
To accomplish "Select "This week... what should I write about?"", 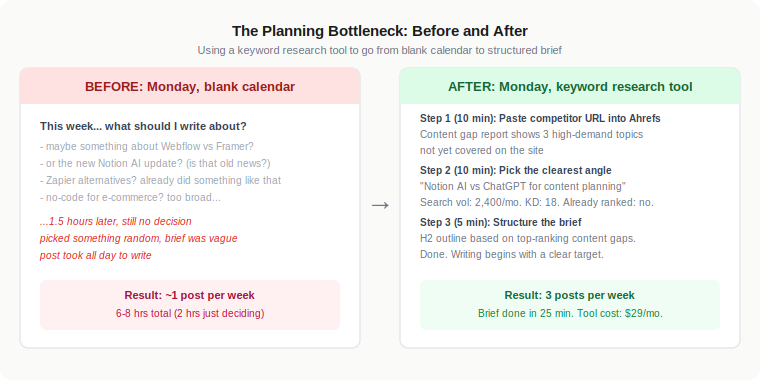I will 143,127.
